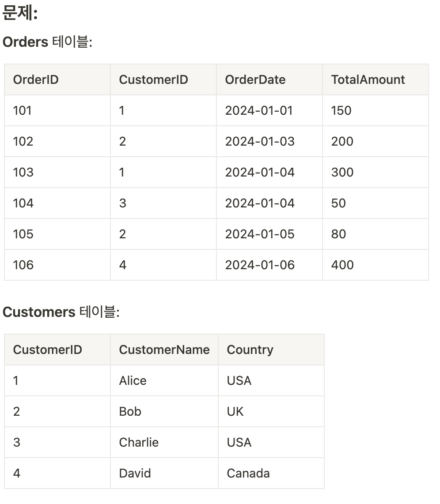Click the CustomerName column header
The image size is (440, 504).
[164, 350]
